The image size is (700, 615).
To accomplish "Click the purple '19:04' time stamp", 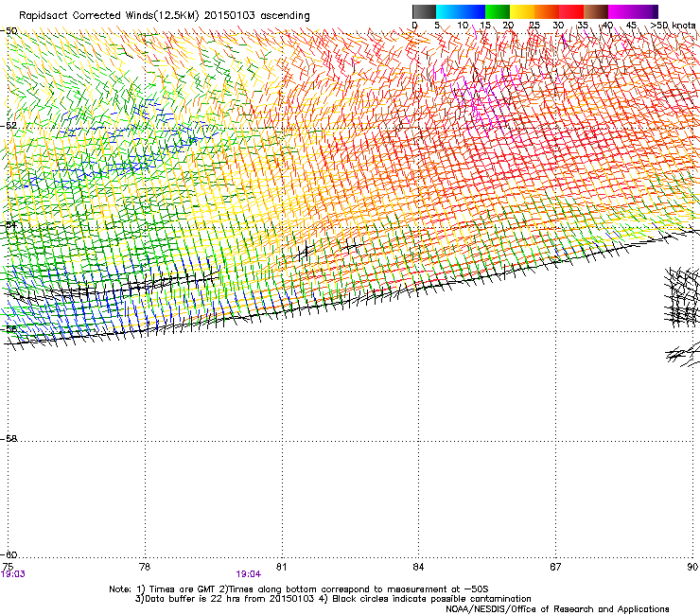I will pyautogui.click(x=248, y=574).
